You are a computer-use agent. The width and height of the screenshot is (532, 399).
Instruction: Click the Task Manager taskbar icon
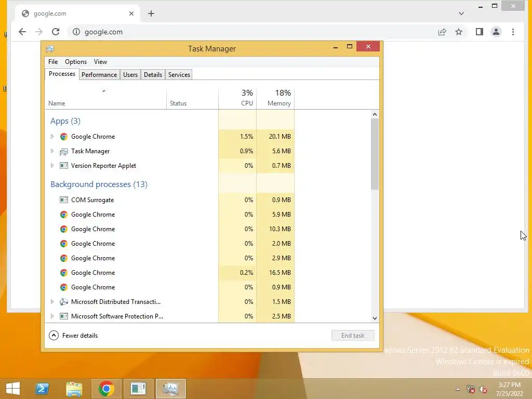pos(170,389)
